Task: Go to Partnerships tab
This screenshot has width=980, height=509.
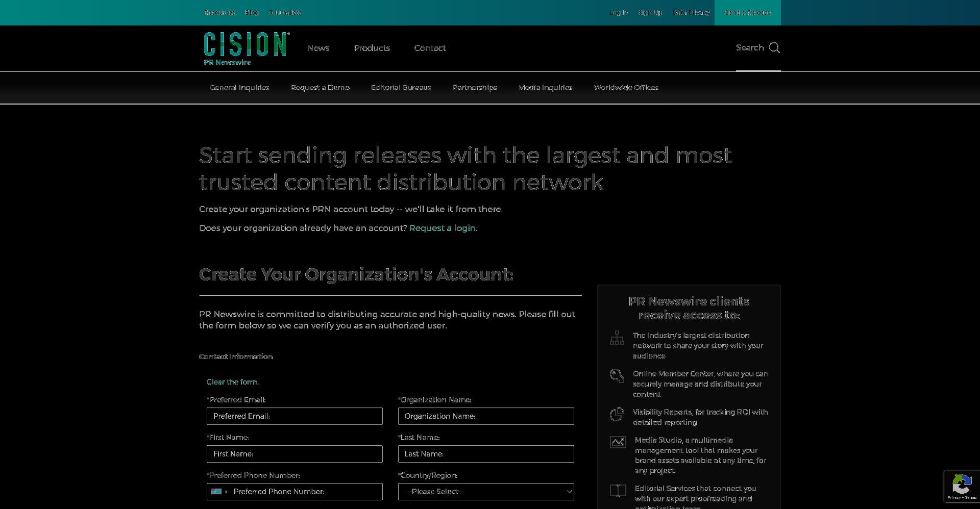Action: [475, 88]
